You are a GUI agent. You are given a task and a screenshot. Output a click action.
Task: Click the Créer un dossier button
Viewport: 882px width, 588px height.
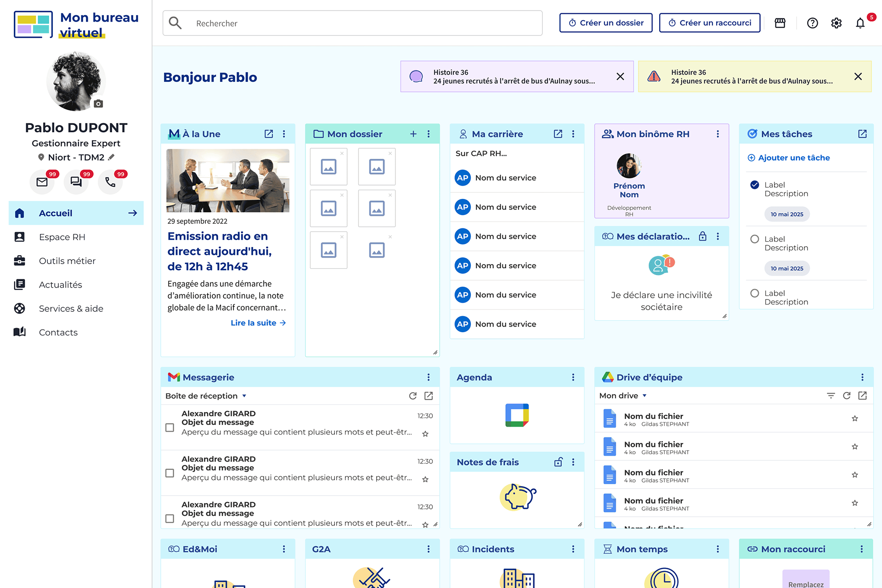tap(605, 23)
